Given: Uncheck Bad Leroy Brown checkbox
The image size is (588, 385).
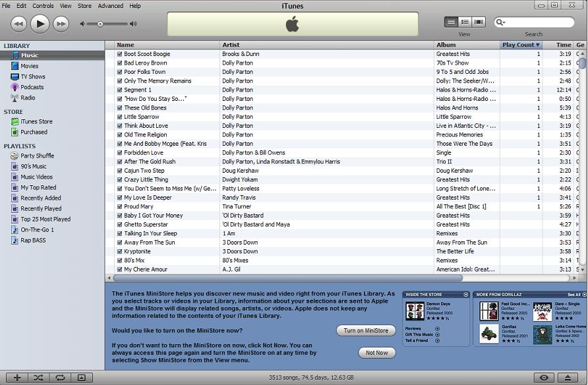Looking at the screenshot, I should click(x=119, y=63).
